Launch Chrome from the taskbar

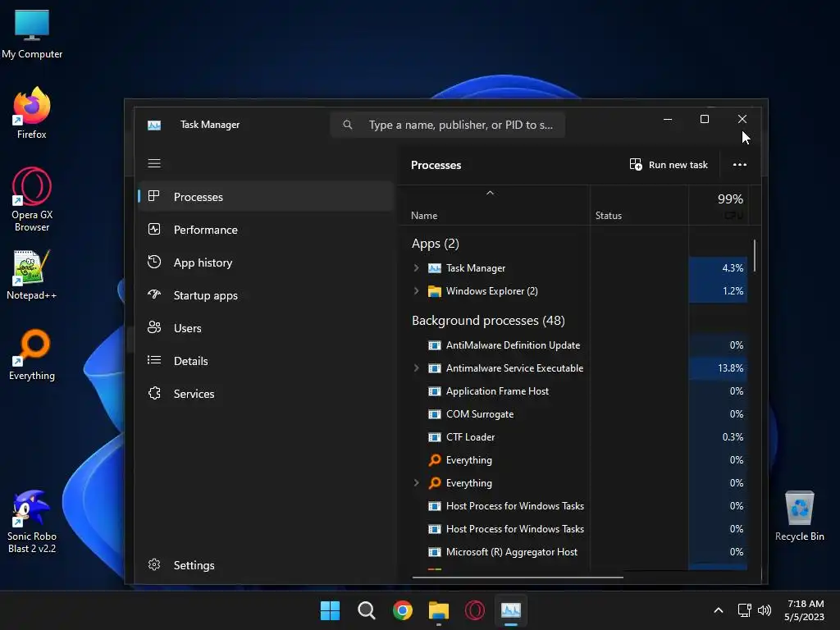402,610
